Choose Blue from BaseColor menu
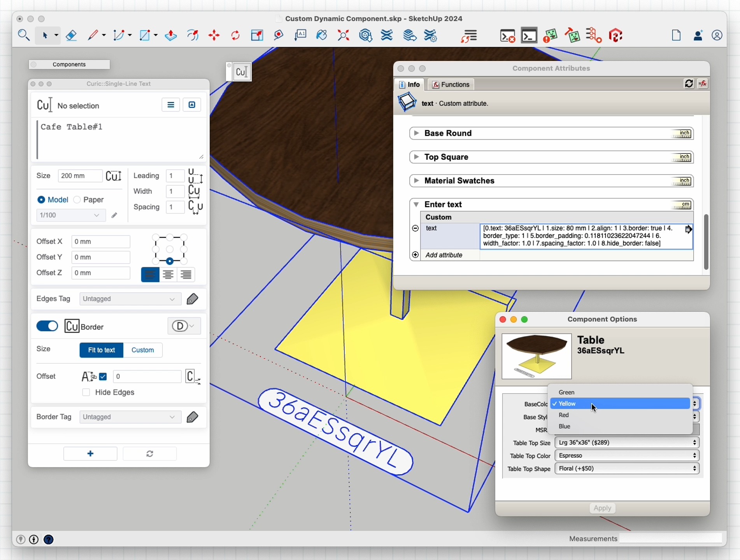The image size is (740, 560). tap(620, 427)
